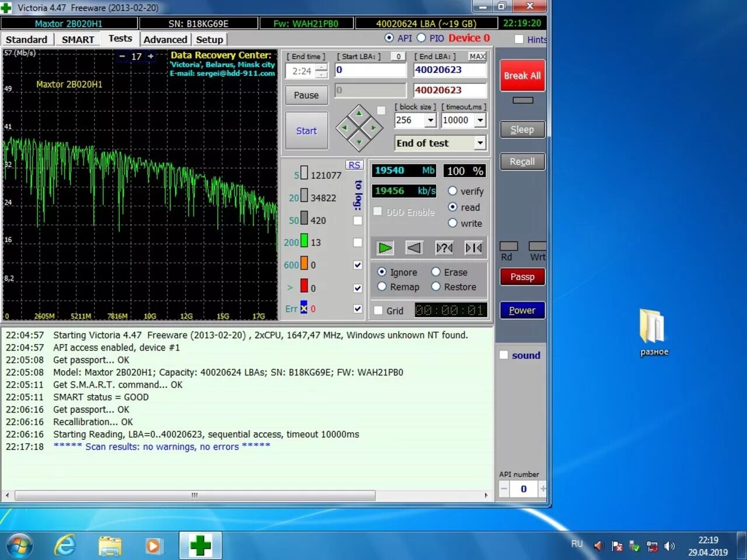Enable the Hints checkbox
This screenshot has width=747, height=560.
(x=519, y=39)
